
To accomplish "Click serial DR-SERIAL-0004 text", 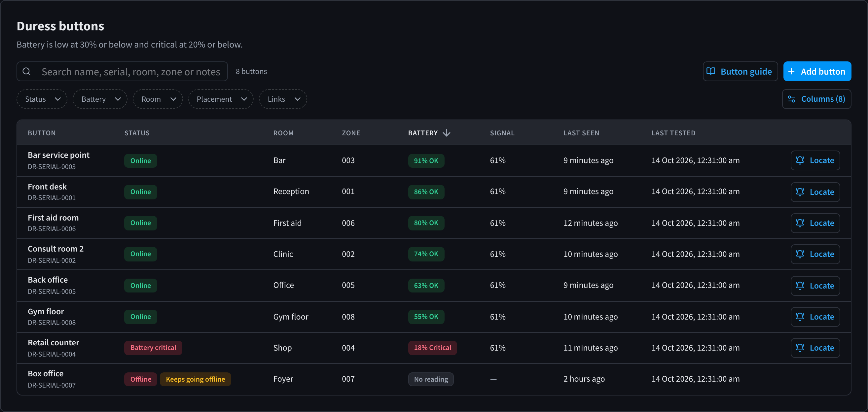I will point(52,354).
